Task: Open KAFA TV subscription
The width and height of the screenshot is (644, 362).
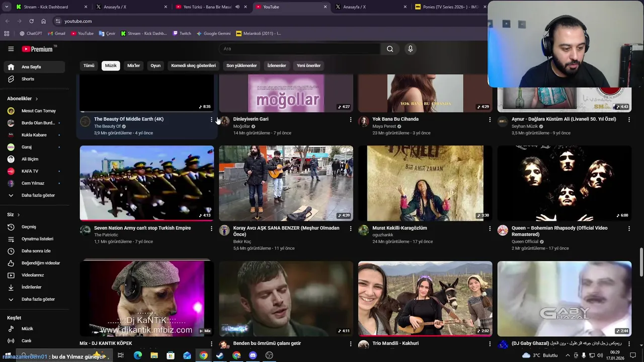Action: tap(34, 171)
